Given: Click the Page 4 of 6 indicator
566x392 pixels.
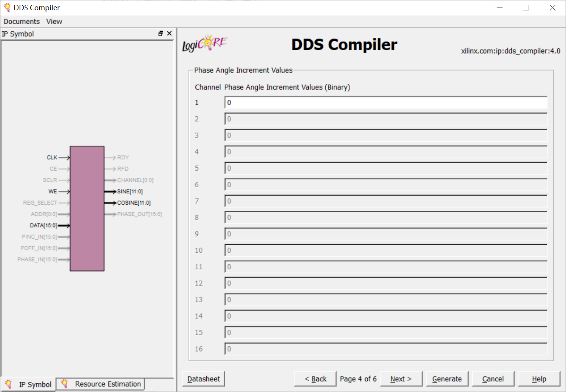Looking at the screenshot, I should [358, 379].
